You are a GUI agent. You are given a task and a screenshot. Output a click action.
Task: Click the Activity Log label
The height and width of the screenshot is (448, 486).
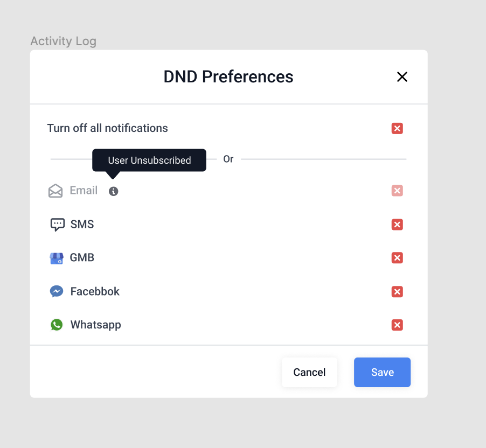(x=63, y=41)
